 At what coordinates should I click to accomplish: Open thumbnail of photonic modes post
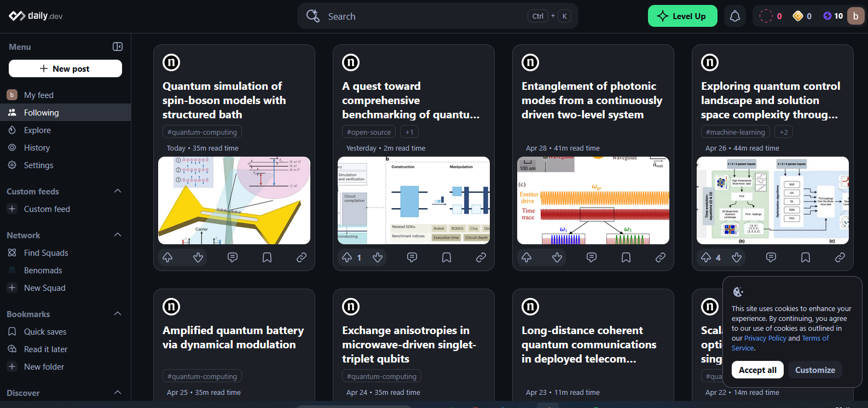click(593, 200)
